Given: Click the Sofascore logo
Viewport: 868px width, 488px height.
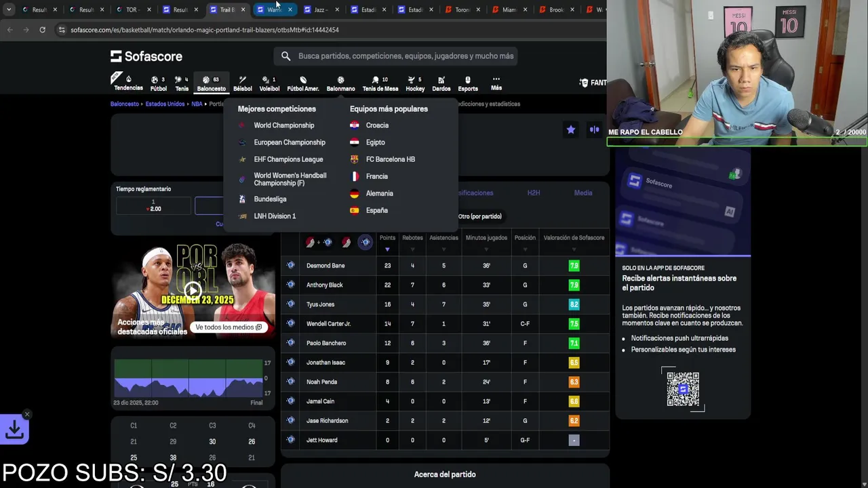Looking at the screenshot, I should 146,56.
